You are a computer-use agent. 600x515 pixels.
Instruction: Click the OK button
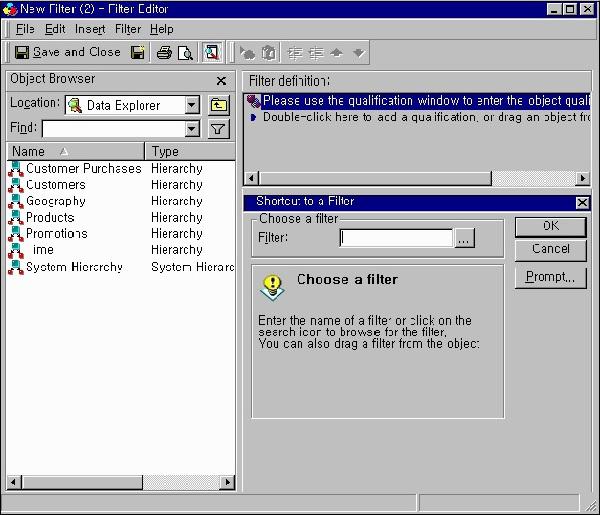tap(551, 227)
